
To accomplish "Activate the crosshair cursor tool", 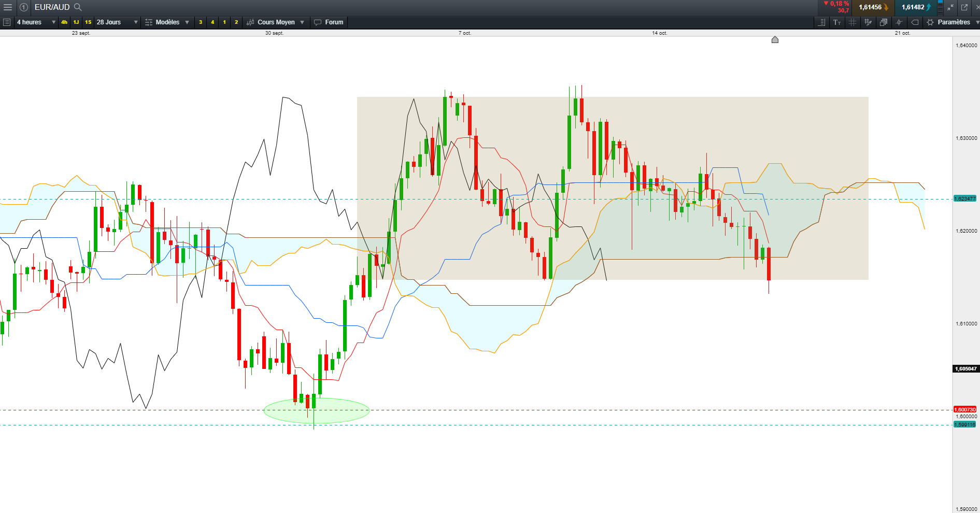I will click(x=899, y=22).
